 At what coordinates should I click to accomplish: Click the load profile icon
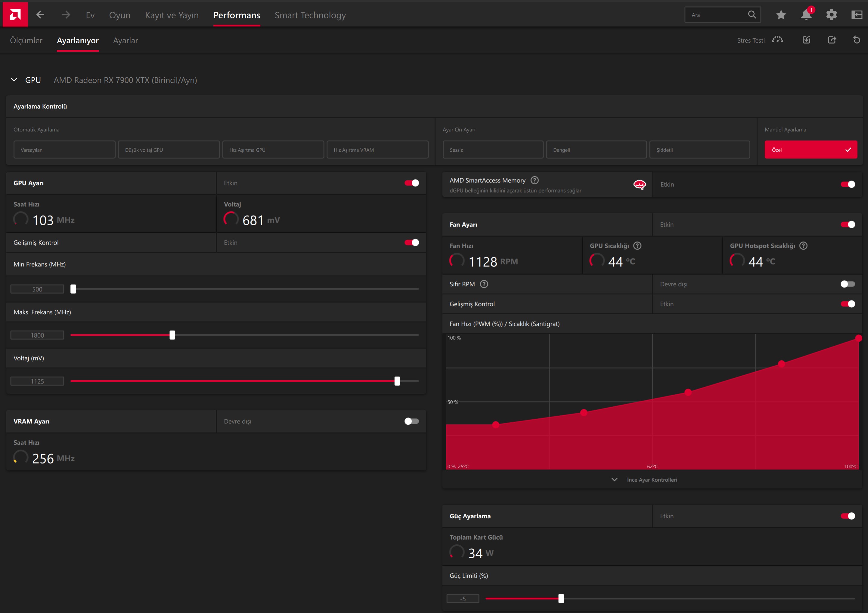[x=806, y=40]
